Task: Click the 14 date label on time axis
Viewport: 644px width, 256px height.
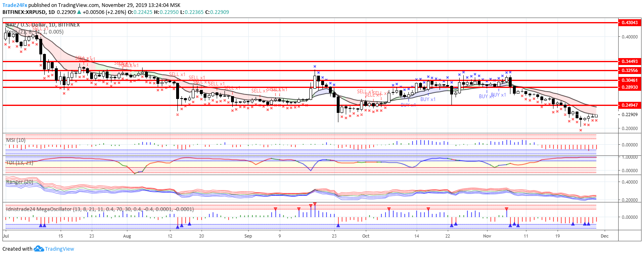Action: (x=417, y=236)
